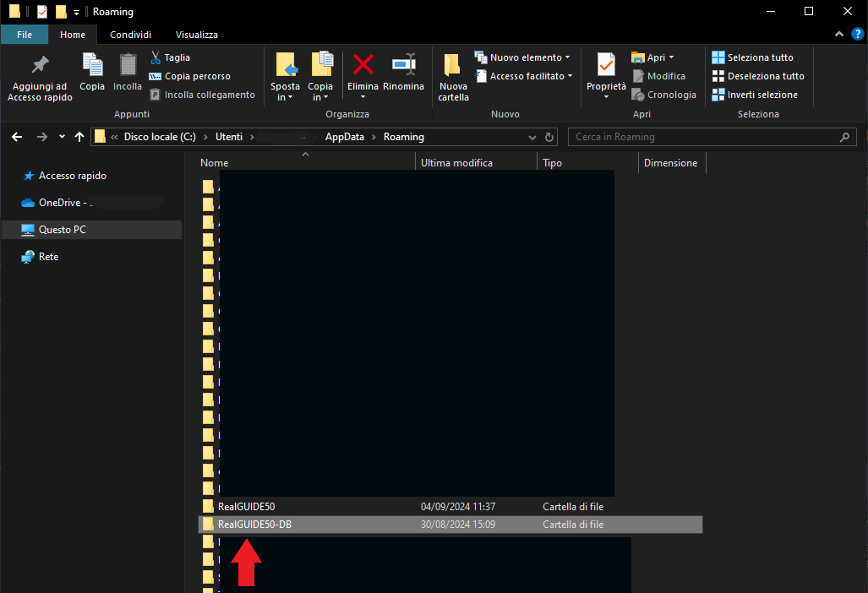
Task: Open the Condividi ribbon tab
Action: coord(131,35)
